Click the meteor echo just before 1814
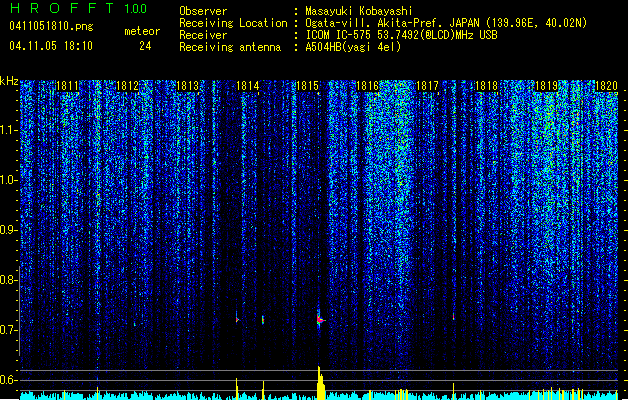Image resolution: width=629 pixels, height=400 pixels. point(237,319)
